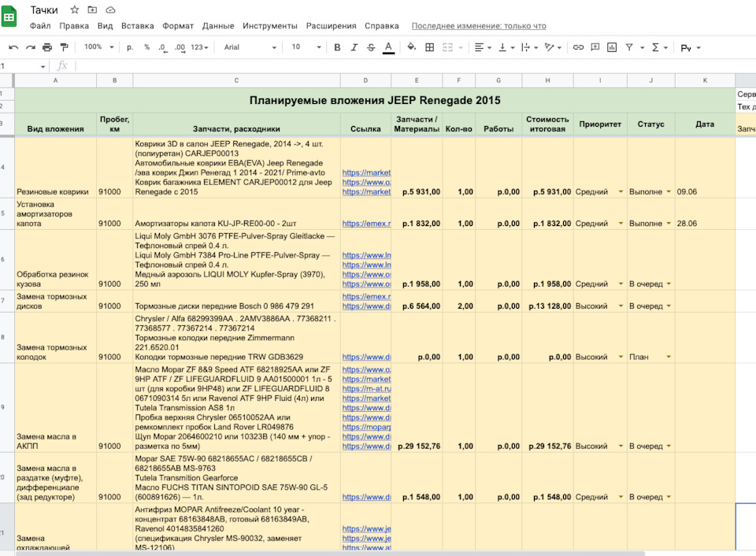Viewport: 756px width, 556px height.
Task: Create a filter with funnel icon
Action: point(629,47)
